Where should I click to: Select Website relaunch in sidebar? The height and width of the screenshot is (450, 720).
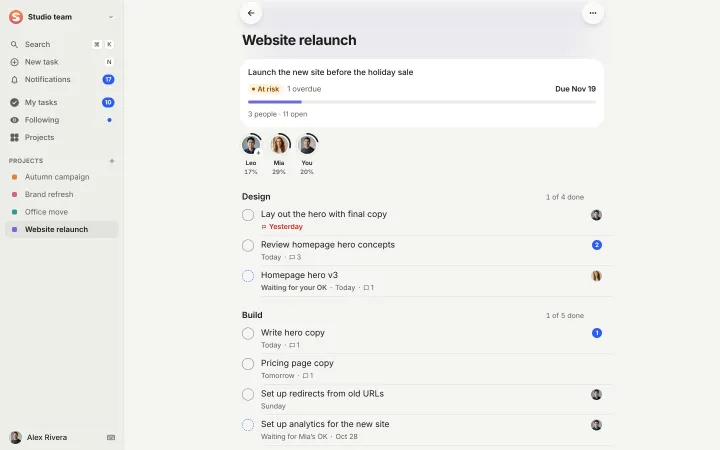62,229
